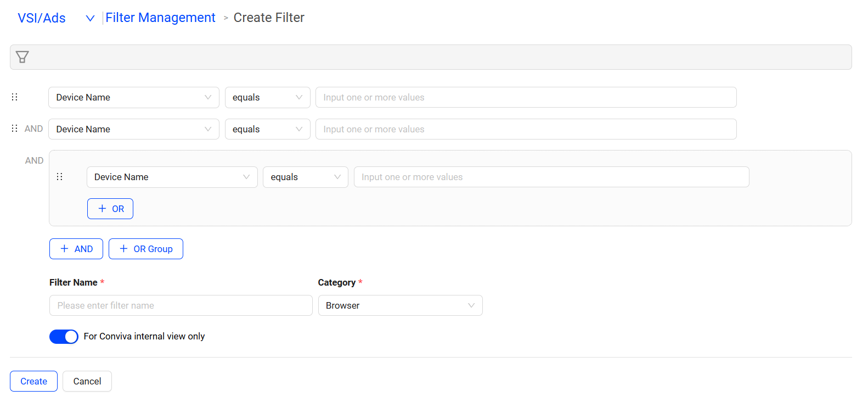The height and width of the screenshot is (396, 868).
Task: Click drag handle inside the OR group
Action: pyautogui.click(x=60, y=177)
